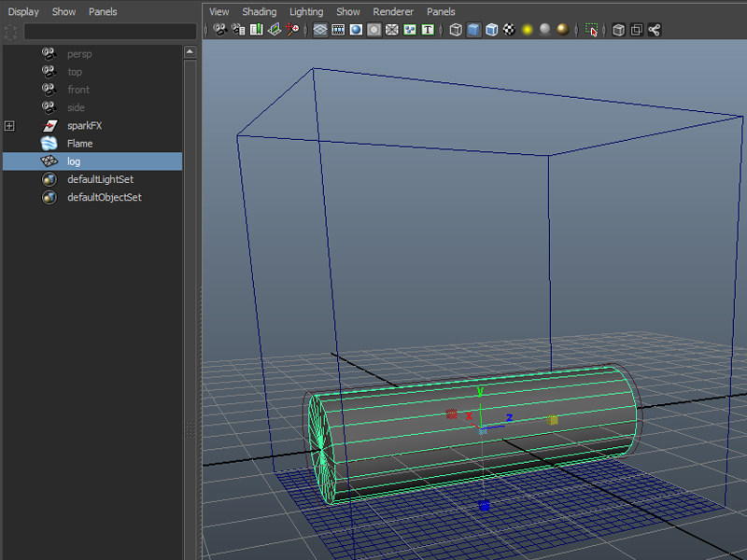Open the Renderer menu
Screen dimensions: 747x560
click(393, 12)
